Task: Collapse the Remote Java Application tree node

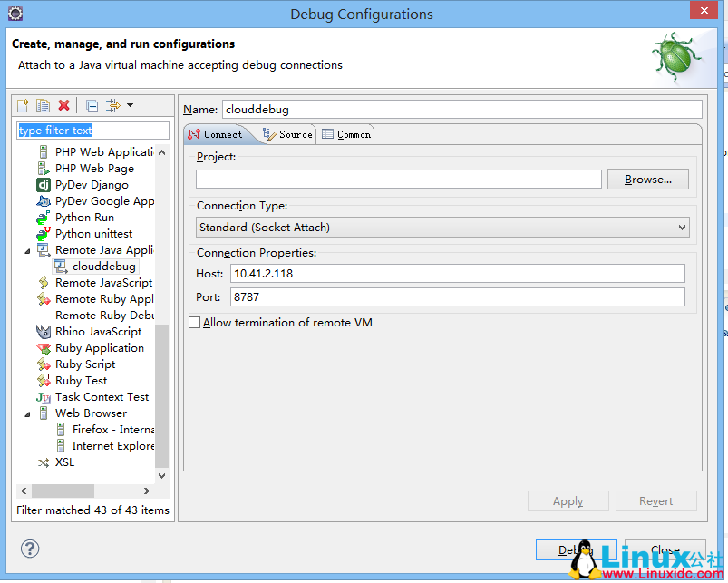Action: [26, 249]
